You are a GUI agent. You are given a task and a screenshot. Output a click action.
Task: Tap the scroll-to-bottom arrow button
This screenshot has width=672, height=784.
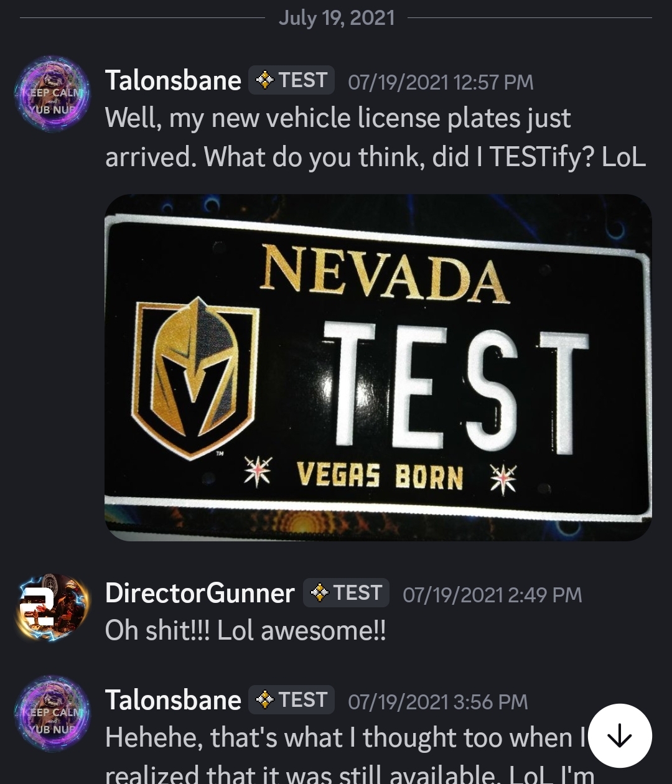click(x=620, y=735)
